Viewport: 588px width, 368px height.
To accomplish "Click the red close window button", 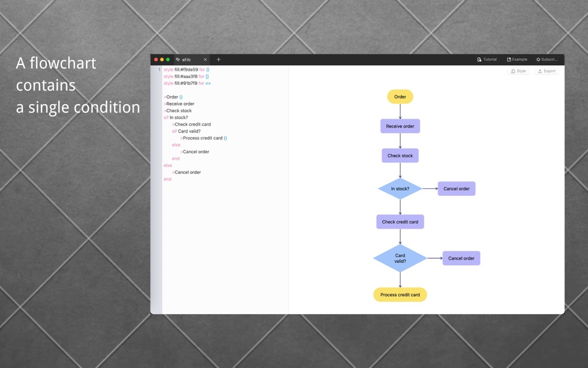I will point(156,59).
